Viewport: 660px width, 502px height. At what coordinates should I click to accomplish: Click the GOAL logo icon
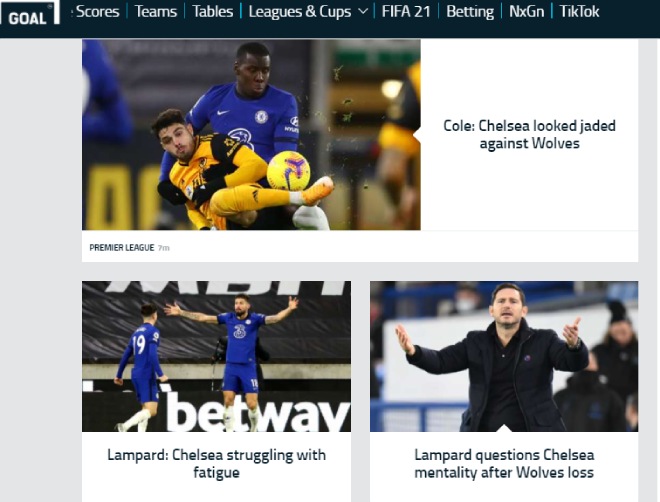point(29,13)
